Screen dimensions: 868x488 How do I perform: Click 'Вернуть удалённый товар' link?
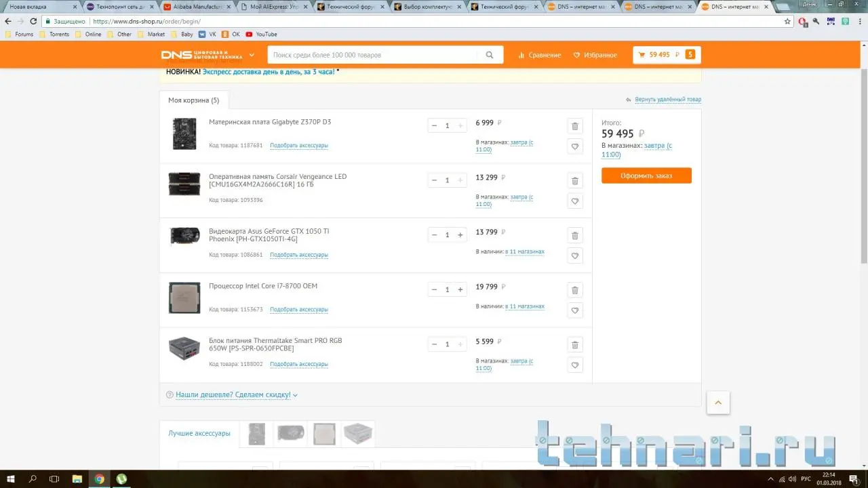(668, 100)
